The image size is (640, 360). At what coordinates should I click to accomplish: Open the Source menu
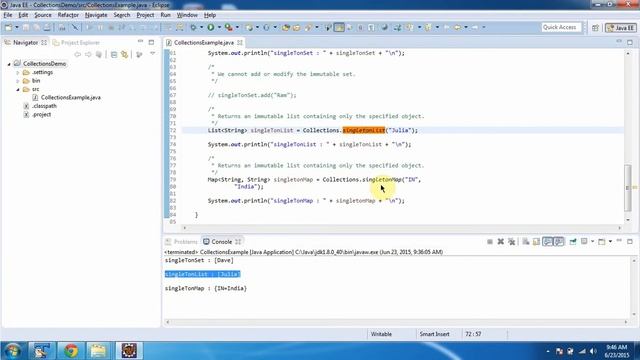pyautogui.click(x=43, y=15)
